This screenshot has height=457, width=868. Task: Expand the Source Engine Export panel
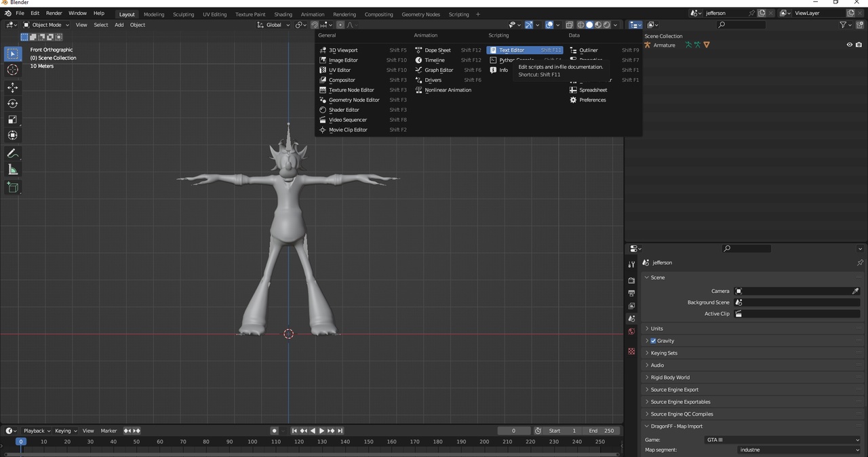tap(752, 390)
